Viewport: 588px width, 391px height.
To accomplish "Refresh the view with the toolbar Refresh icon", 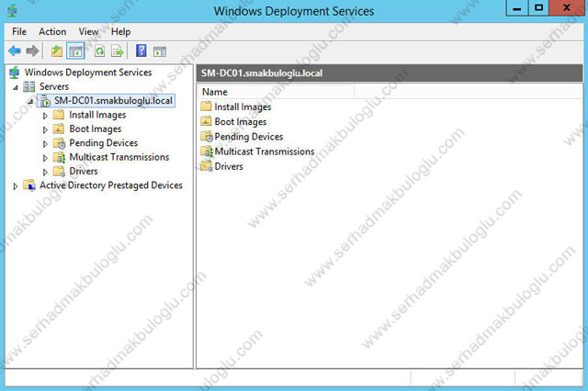I will (x=99, y=50).
